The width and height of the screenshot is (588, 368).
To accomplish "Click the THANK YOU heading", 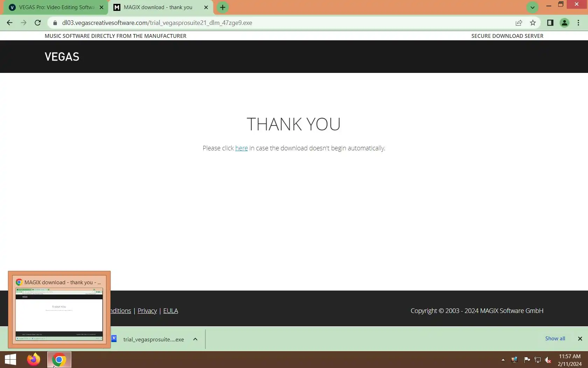I will 294,124.
